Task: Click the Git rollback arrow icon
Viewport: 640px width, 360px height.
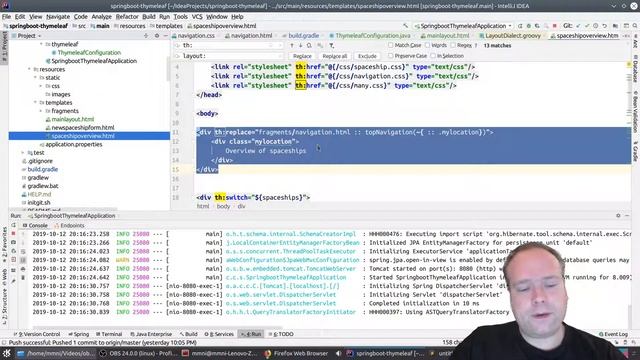Action: (604, 26)
